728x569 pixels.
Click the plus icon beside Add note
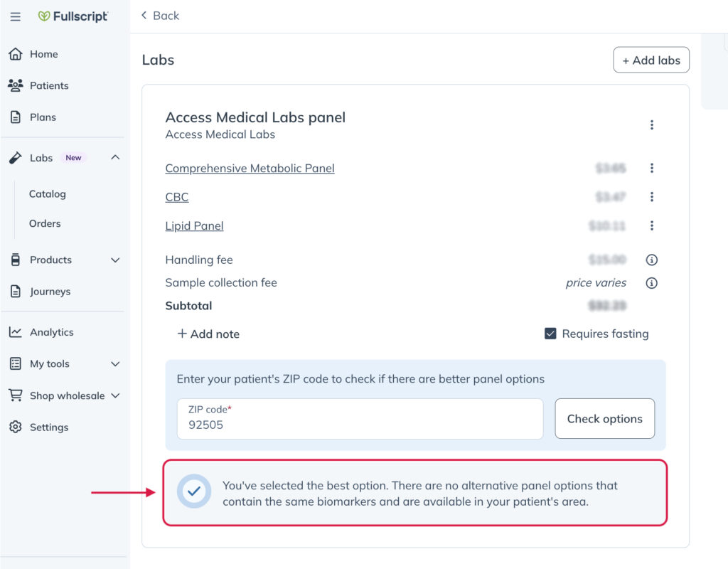pos(182,334)
